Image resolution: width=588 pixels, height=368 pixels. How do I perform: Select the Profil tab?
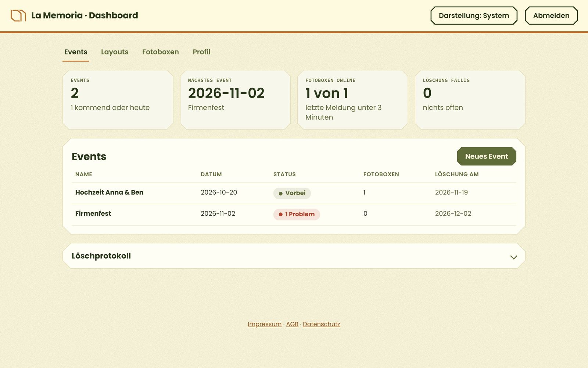pos(201,52)
